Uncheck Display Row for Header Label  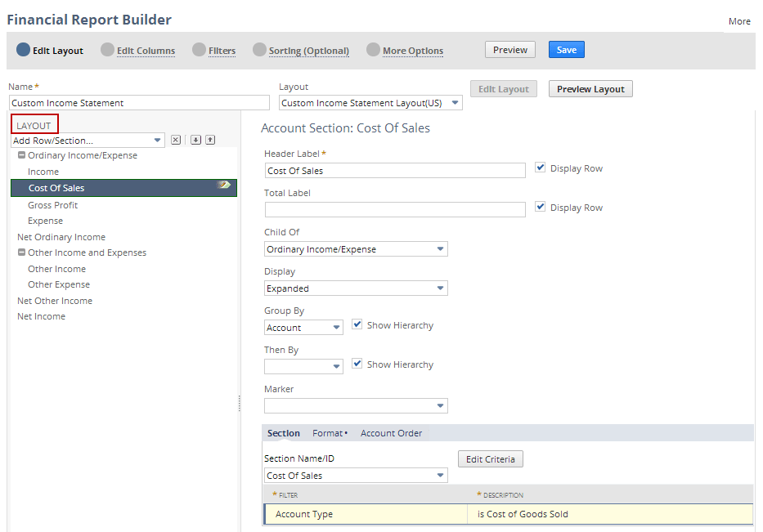pyautogui.click(x=541, y=168)
